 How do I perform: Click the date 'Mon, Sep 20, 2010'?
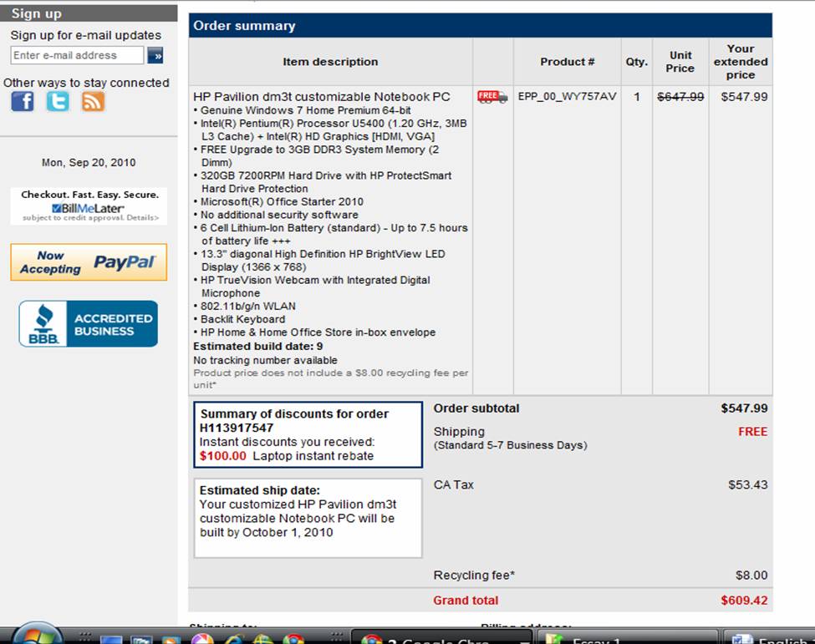pyautogui.click(x=89, y=163)
